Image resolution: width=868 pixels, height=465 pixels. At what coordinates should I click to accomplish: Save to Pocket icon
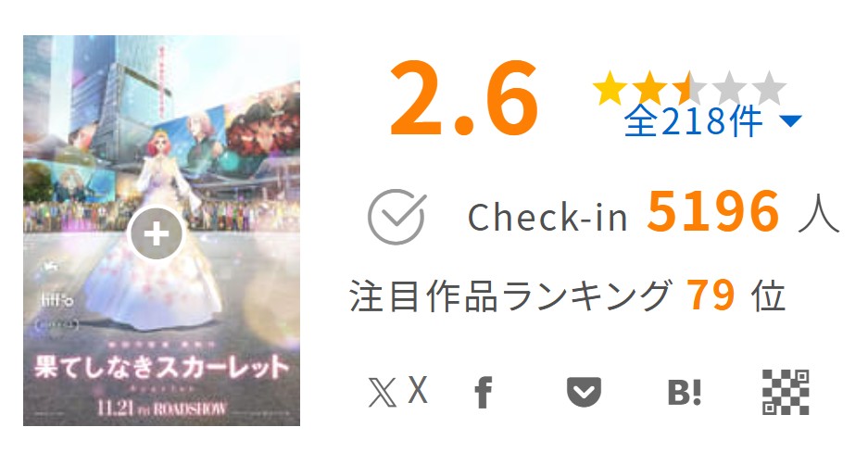pyautogui.click(x=584, y=392)
